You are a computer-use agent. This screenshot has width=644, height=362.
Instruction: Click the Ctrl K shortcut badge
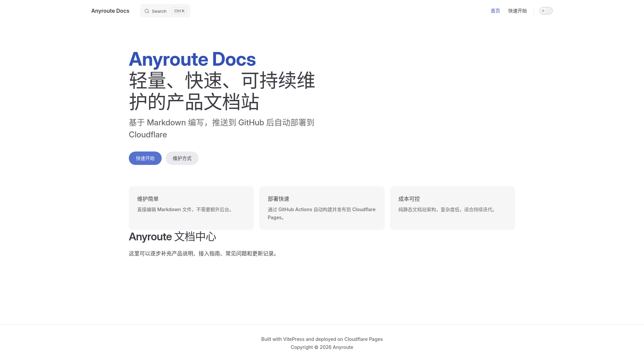tap(179, 11)
